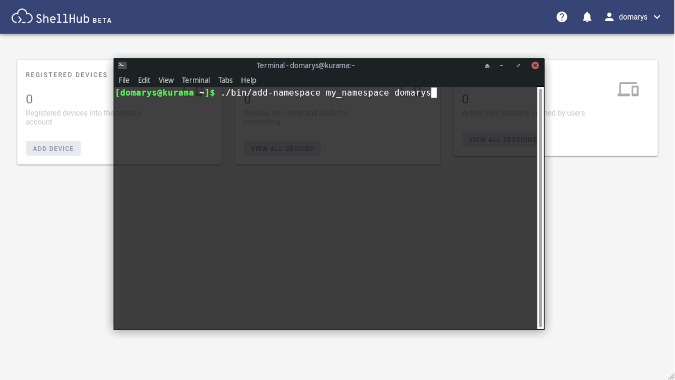Open the terminal File menu
Image resolution: width=675 pixels, height=380 pixels.
[x=124, y=80]
